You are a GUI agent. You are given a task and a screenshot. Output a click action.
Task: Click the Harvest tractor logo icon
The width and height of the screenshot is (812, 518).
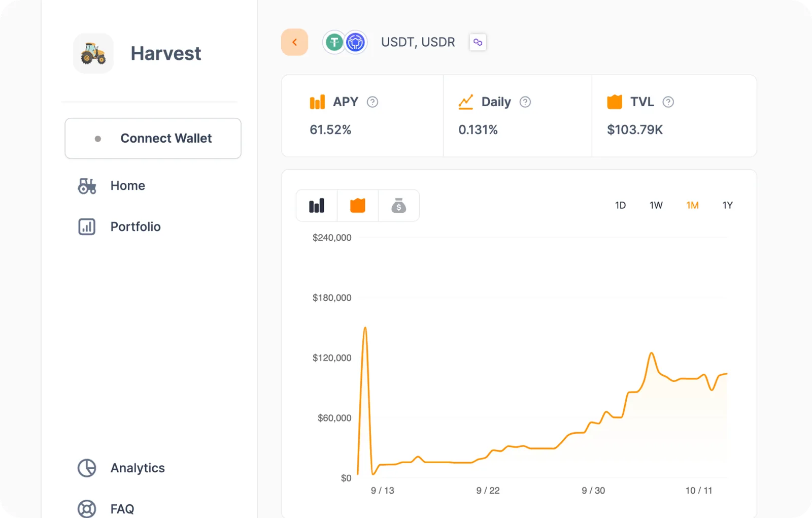93,53
